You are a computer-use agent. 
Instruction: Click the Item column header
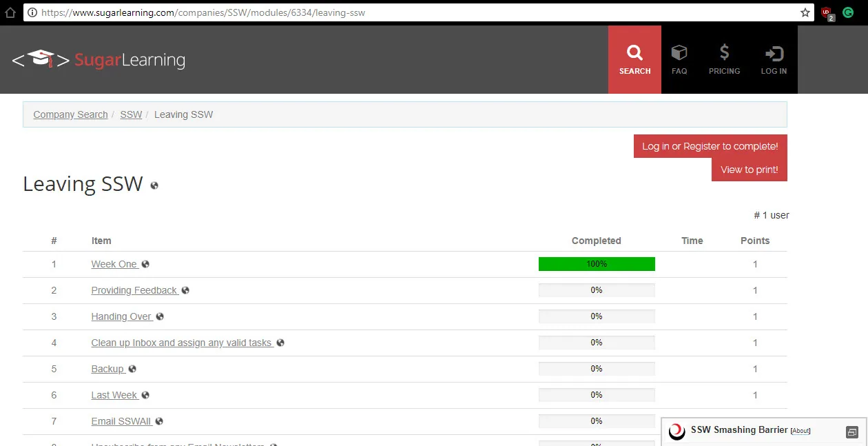(101, 241)
